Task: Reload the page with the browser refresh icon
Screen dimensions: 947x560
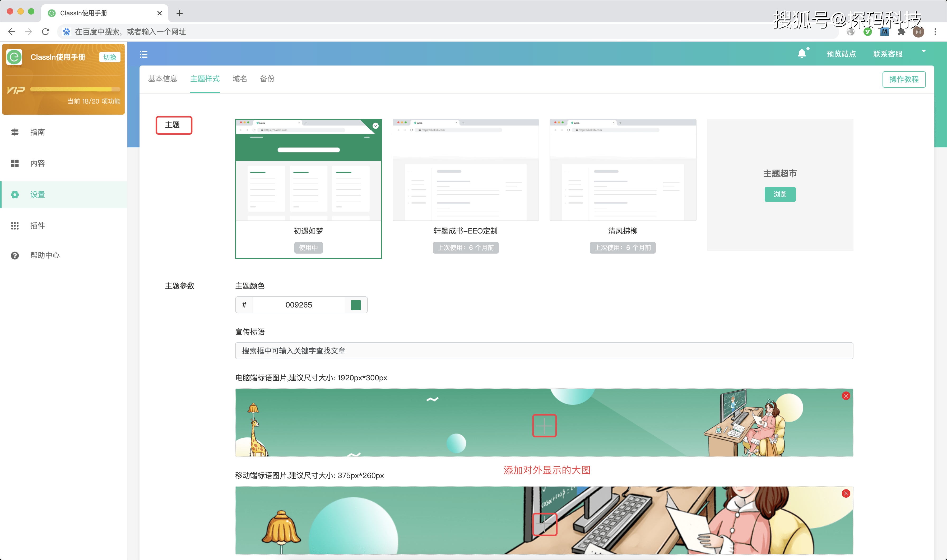Action: tap(45, 31)
